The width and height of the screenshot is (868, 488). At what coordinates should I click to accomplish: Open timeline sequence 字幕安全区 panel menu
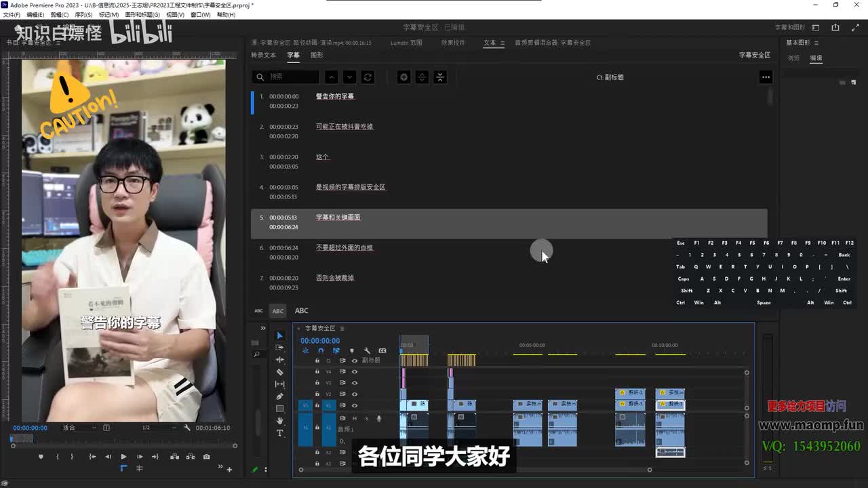point(342,329)
